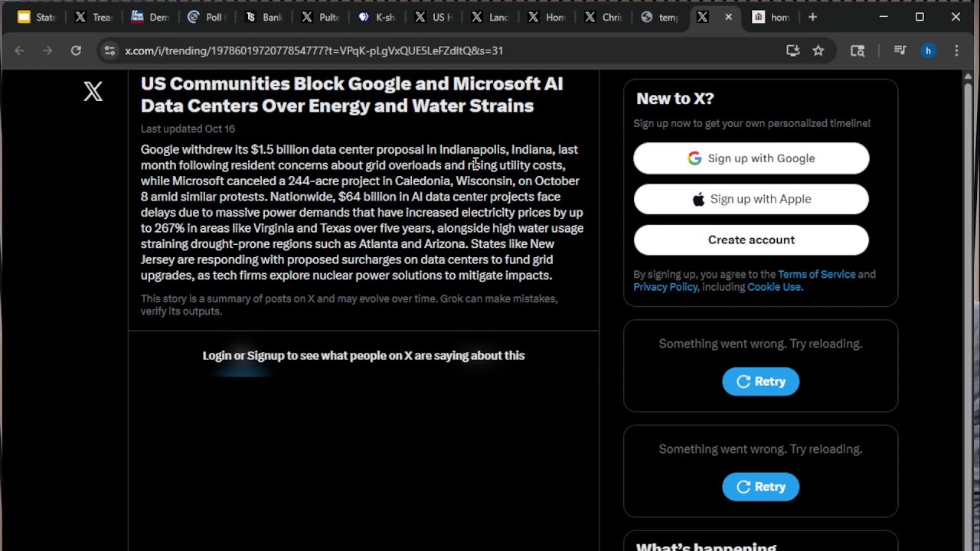Click the browser address bar URL
980x551 pixels.
coord(314,51)
